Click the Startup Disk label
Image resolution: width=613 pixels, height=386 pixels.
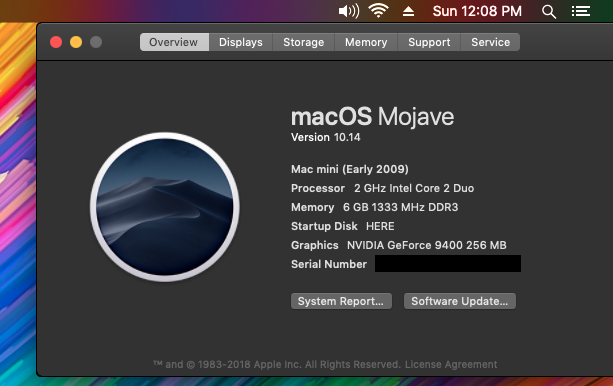pyautogui.click(x=324, y=226)
